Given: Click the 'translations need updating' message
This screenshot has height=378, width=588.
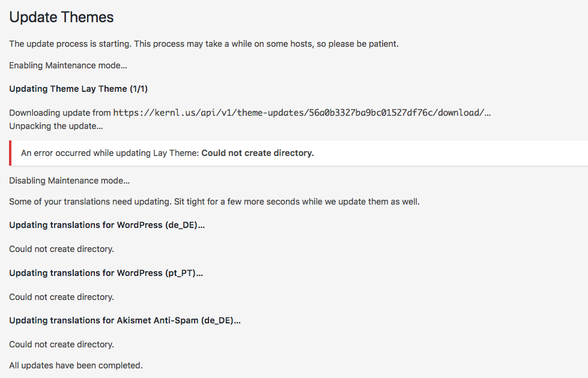Looking at the screenshot, I should [x=214, y=202].
